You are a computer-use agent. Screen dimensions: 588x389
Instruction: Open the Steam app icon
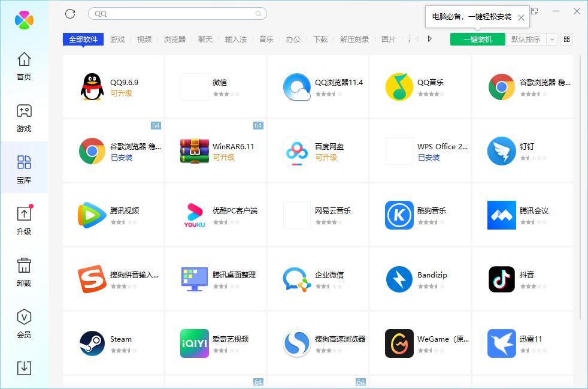92,343
